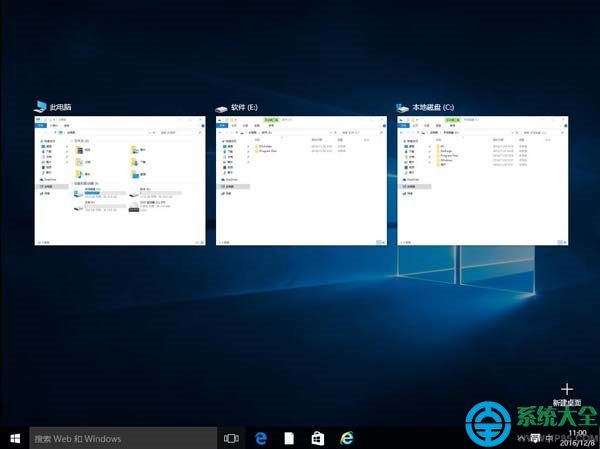Open the white document icon on taskbar
The image size is (600, 449).
click(x=289, y=438)
